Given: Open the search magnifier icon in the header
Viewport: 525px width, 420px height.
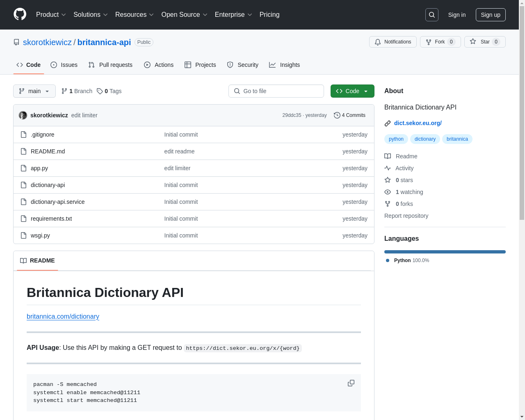Looking at the screenshot, I should [432, 15].
